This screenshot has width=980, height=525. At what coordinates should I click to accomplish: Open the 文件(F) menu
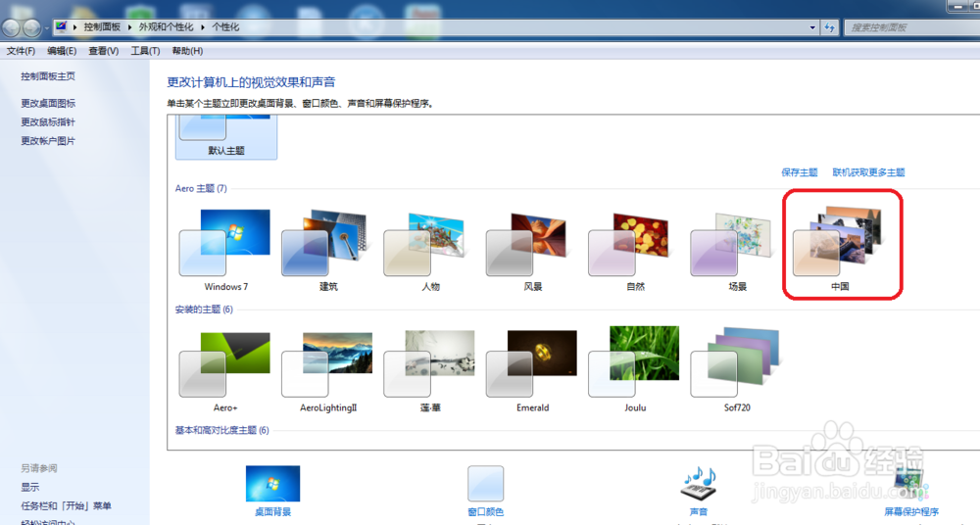21,51
